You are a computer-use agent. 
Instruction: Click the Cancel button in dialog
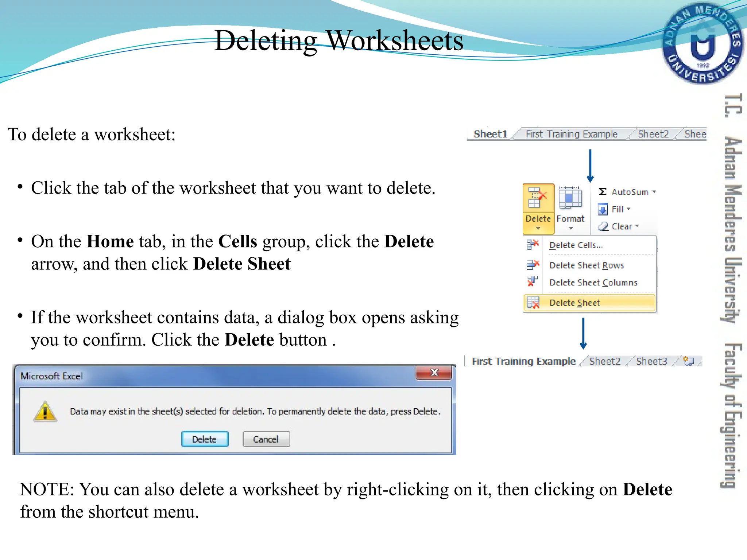pyautogui.click(x=266, y=439)
